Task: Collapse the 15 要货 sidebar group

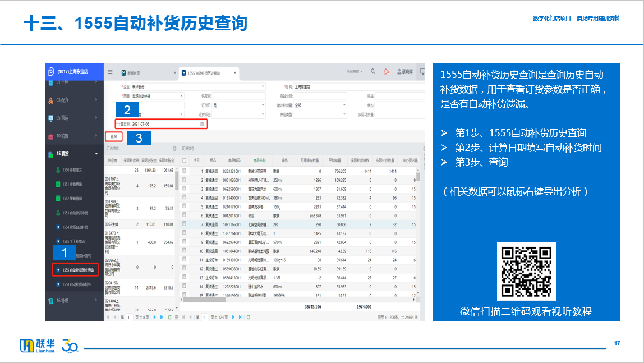Action: (96, 154)
